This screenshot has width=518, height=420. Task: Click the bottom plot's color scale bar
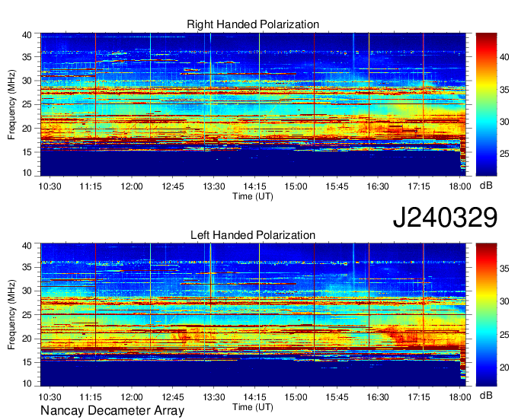pyautogui.click(x=486, y=315)
